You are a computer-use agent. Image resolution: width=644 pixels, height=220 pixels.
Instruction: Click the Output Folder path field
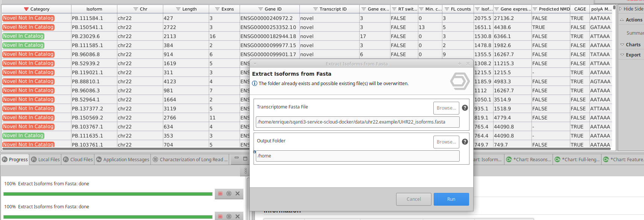click(357, 156)
